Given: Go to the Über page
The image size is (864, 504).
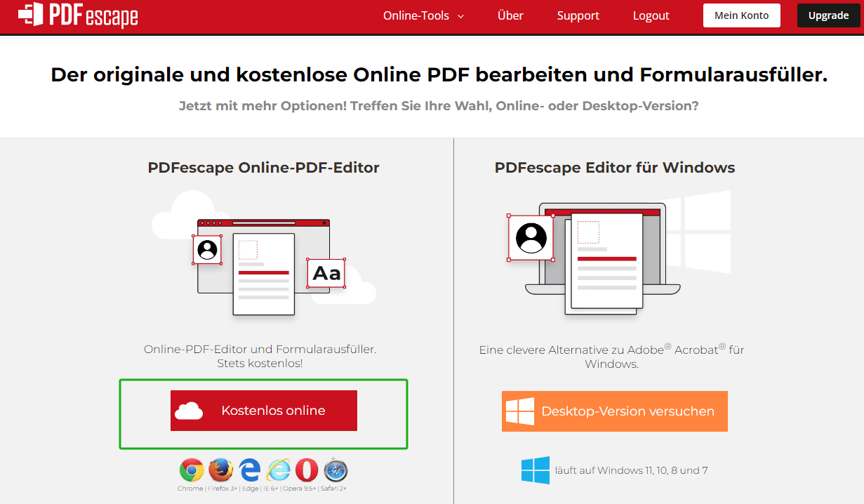Looking at the screenshot, I should (510, 15).
